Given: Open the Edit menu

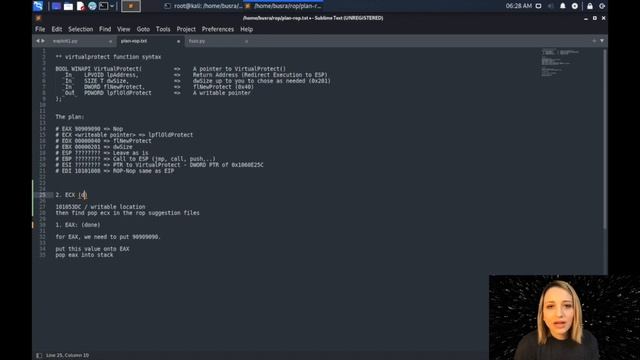Looking at the screenshot, I should pyautogui.click(x=57, y=29).
